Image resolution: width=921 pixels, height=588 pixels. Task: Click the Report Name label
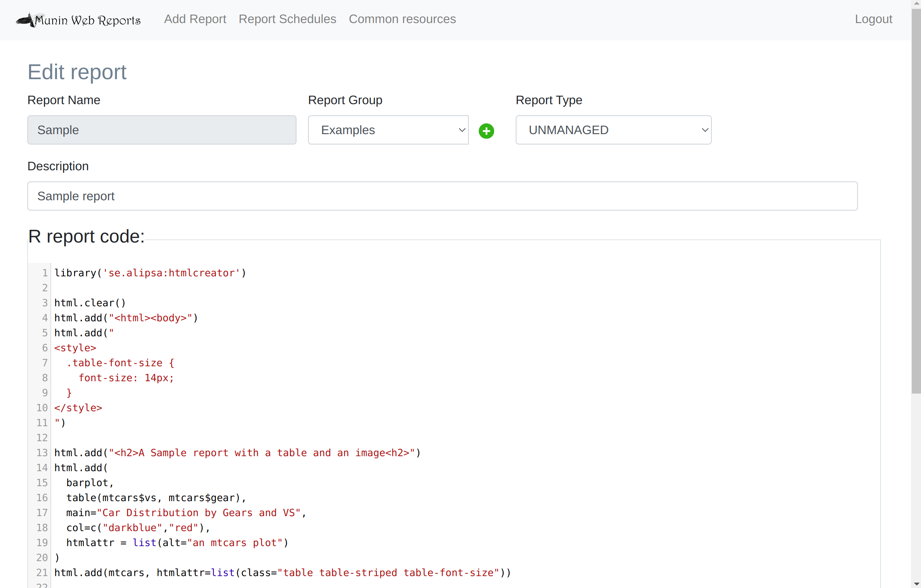[64, 100]
